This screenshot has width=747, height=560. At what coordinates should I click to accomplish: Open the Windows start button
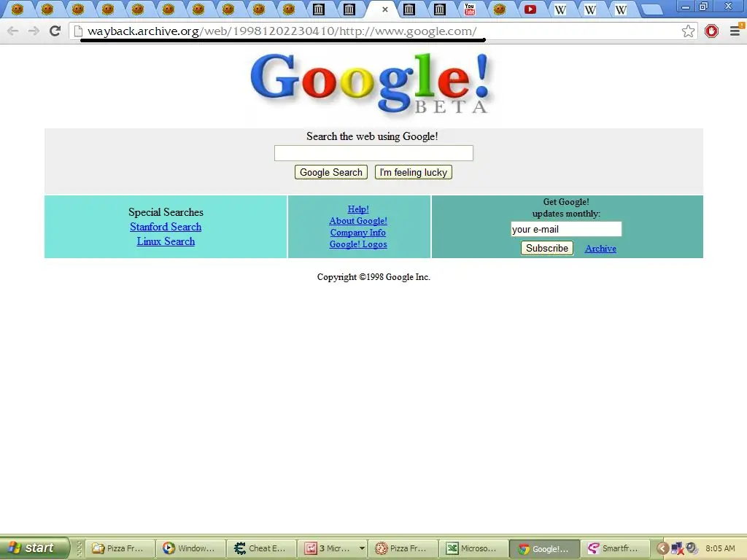(x=34, y=548)
